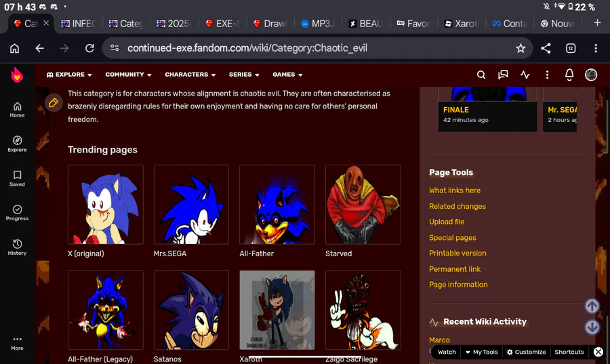
Task: Switch to the MP3J browser tab
Action: click(x=319, y=24)
